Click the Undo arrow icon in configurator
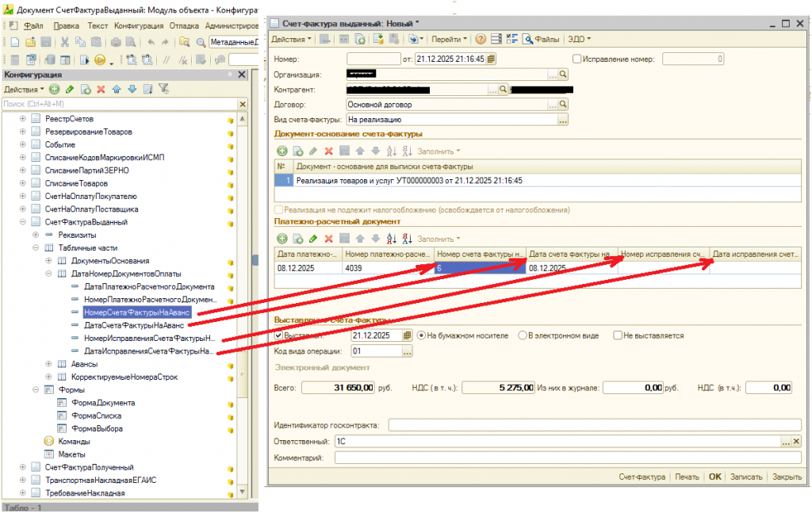Viewport: 812px width, 521px height. pos(151,42)
